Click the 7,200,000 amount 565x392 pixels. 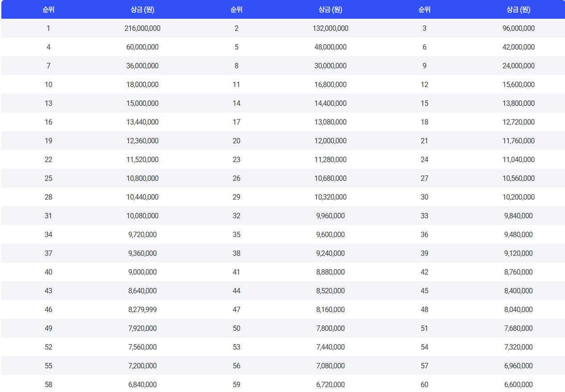pyautogui.click(x=142, y=366)
